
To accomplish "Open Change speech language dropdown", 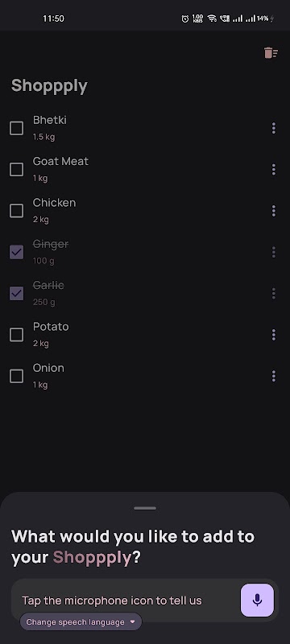I will pyautogui.click(x=81, y=621).
